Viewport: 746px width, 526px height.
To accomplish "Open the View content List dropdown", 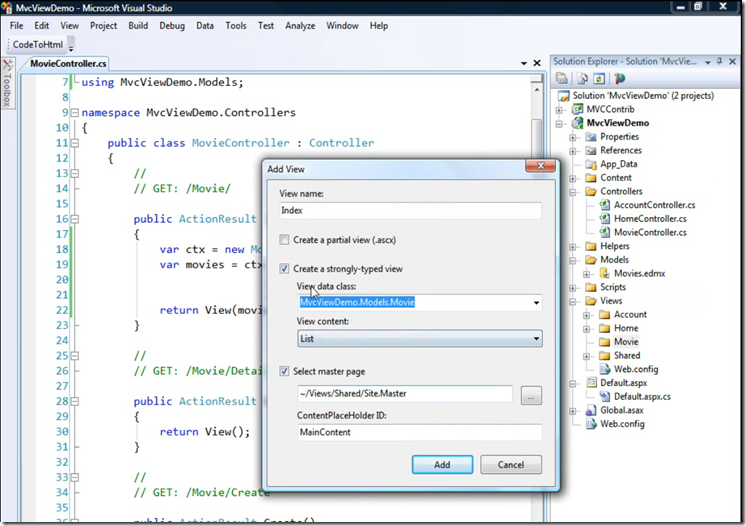I will coord(536,339).
